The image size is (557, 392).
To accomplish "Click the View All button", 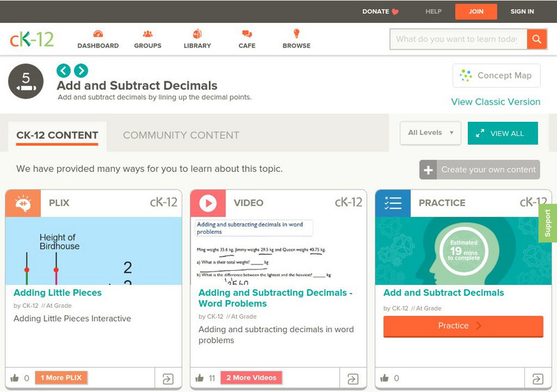I will point(503,133).
